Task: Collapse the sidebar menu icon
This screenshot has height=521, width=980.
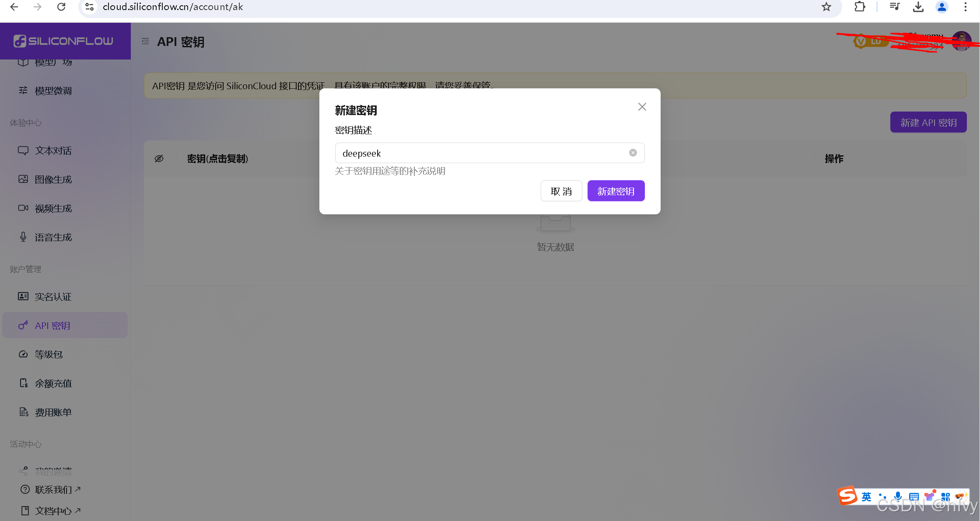Action: point(145,41)
